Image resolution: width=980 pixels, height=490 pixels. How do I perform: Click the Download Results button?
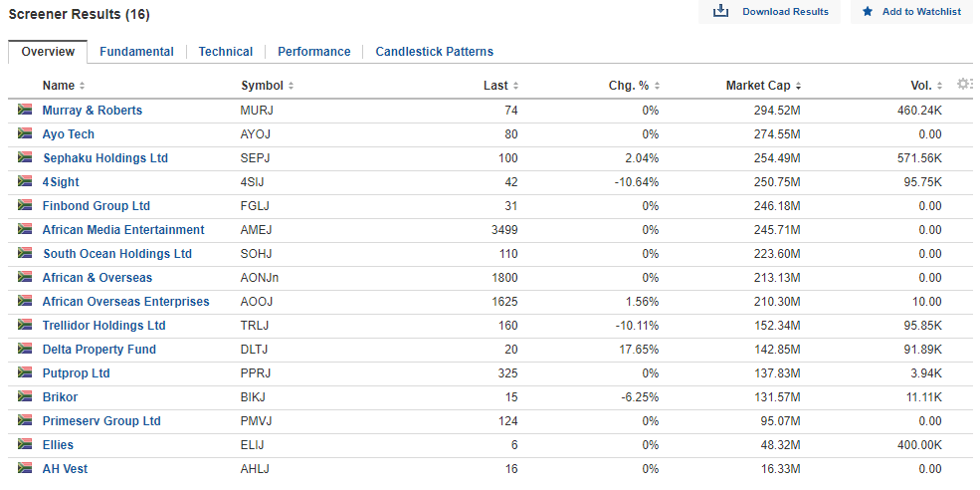point(770,12)
